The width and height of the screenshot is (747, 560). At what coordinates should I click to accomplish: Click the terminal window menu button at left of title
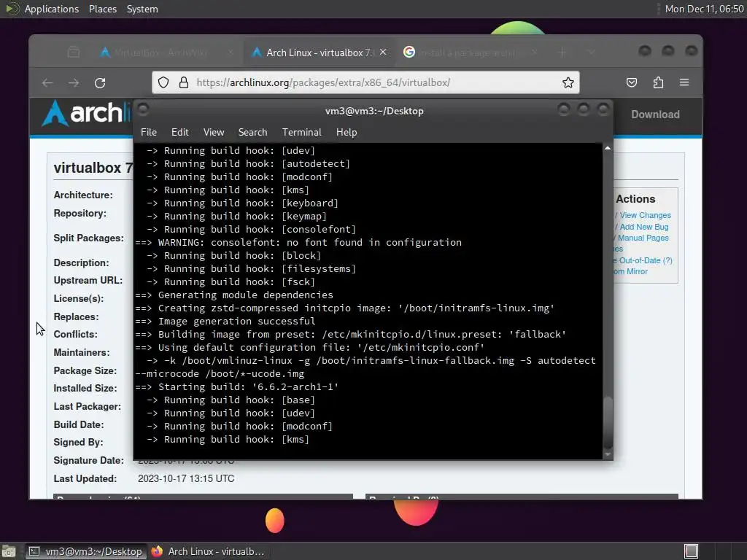tap(144, 110)
